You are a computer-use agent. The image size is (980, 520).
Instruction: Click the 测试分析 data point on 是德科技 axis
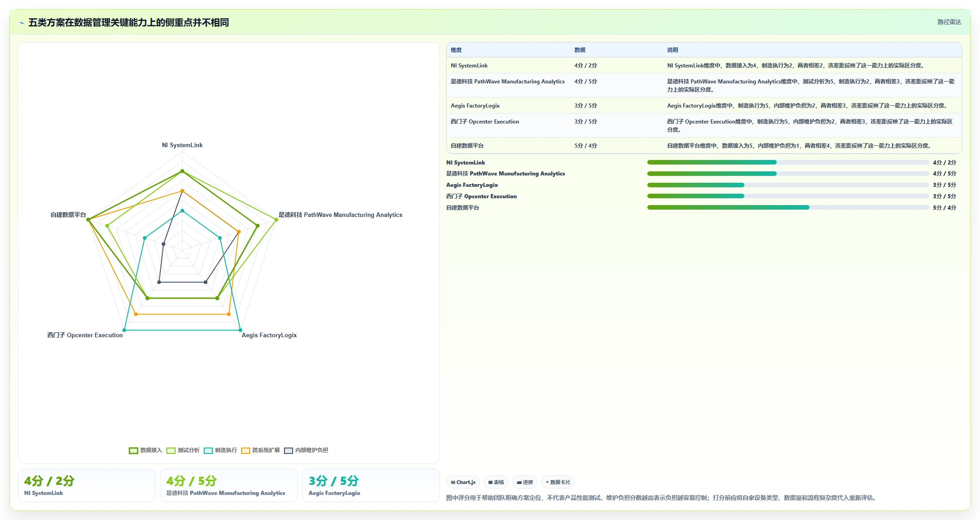pyautogui.click(x=276, y=220)
